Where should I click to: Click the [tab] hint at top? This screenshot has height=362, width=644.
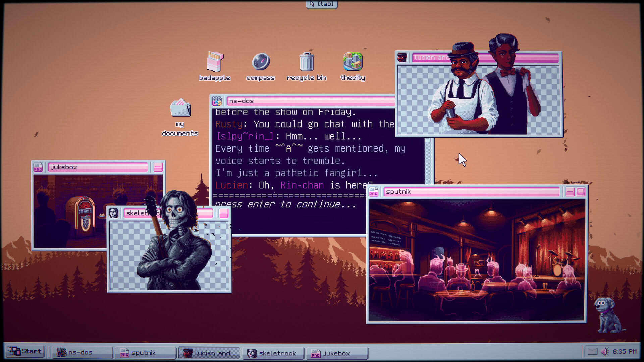tap(322, 4)
